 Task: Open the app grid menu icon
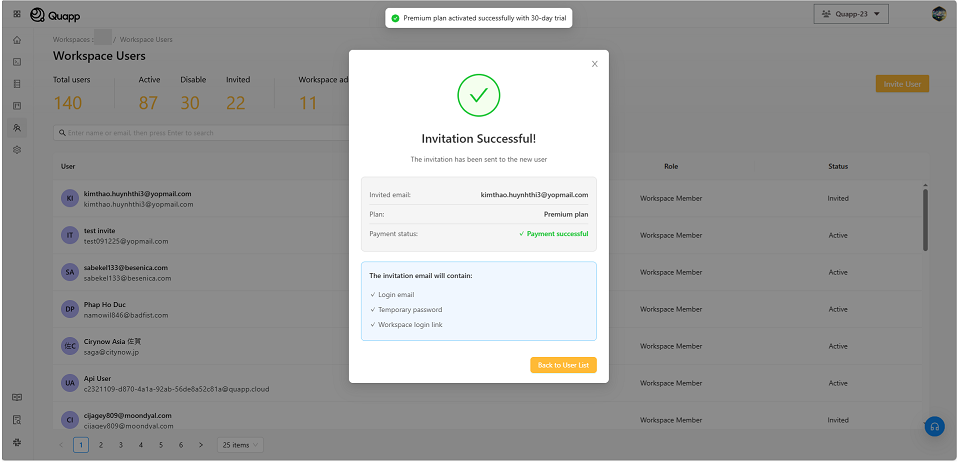[x=17, y=14]
